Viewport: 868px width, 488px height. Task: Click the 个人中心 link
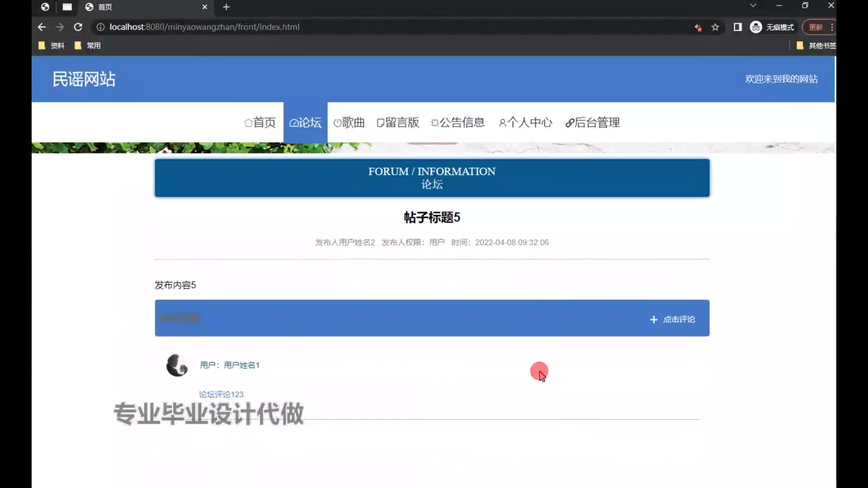(x=525, y=122)
